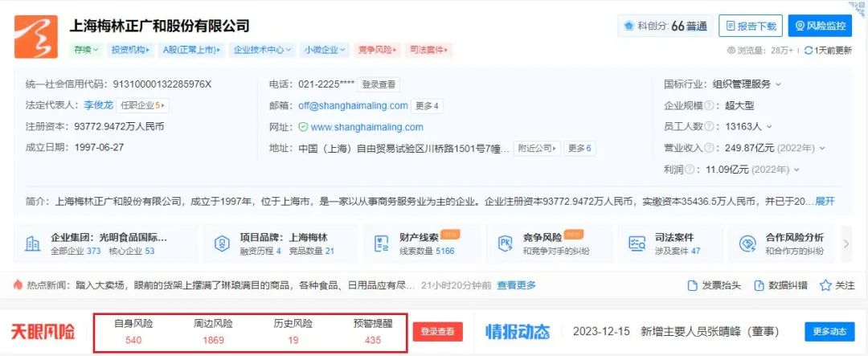Click the 数据纠错 icon
Image resolution: width=868 pixels, height=356 pixels.
pos(759,286)
